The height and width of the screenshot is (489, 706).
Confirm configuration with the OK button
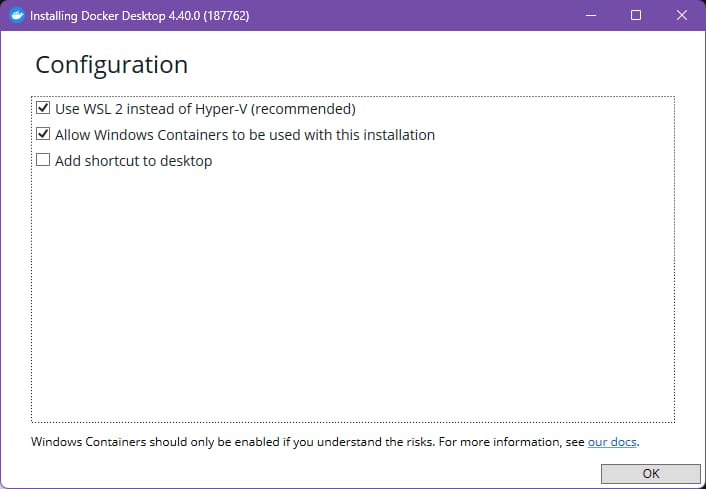(x=651, y=474)
